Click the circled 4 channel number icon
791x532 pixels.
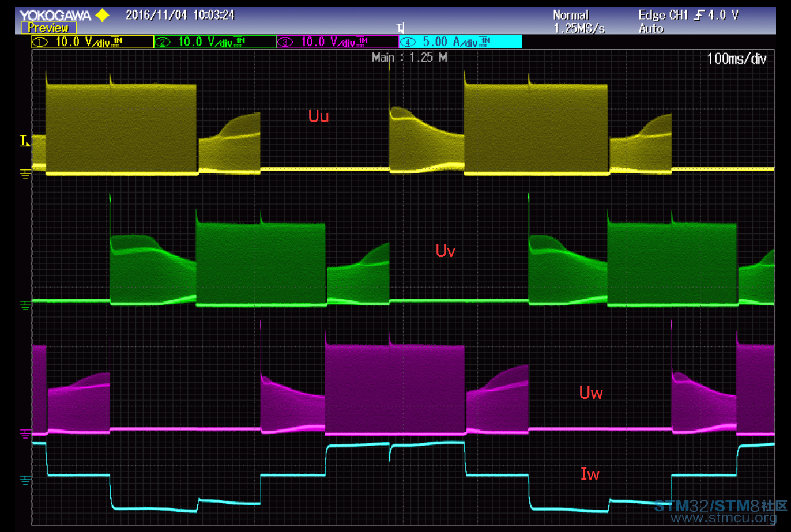(x=408, y=42)
